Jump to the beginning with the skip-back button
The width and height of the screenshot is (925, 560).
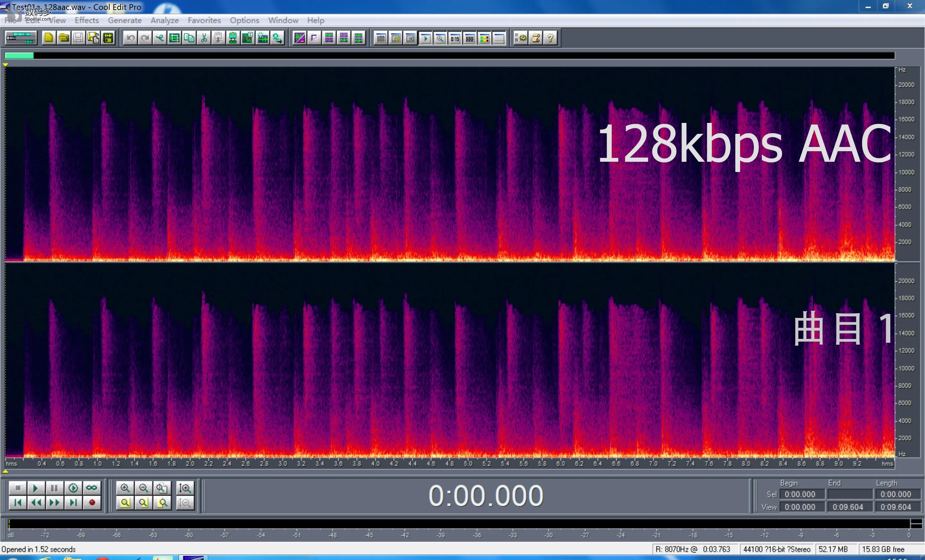18,503
